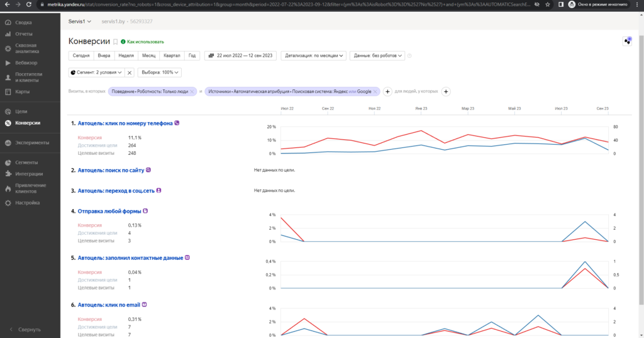Go back with browser back arrow
Screen dimensions: 644x338
pyautogui.click(x=7, y=4)
